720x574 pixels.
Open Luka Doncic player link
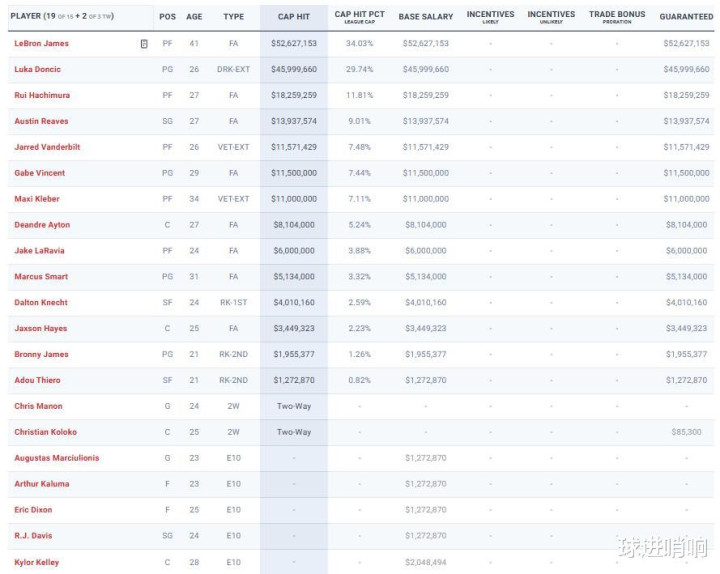37,70
